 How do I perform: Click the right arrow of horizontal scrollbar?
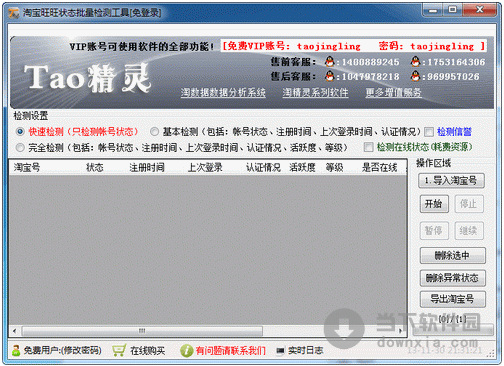click(400, 331)
